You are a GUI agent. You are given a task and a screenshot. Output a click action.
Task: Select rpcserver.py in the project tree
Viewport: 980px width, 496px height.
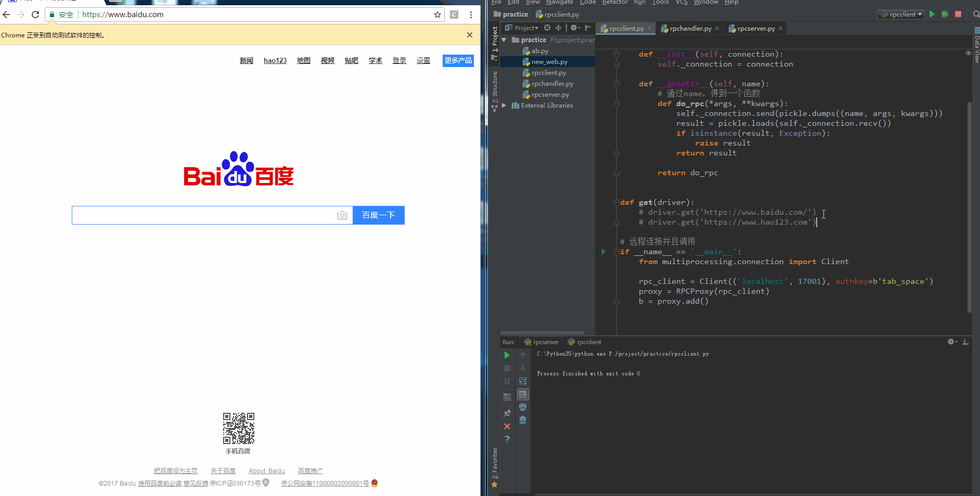[546, 94]
